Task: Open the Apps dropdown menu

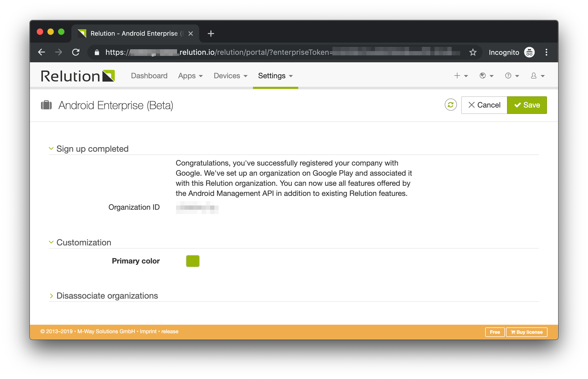Action: [190, 76]
